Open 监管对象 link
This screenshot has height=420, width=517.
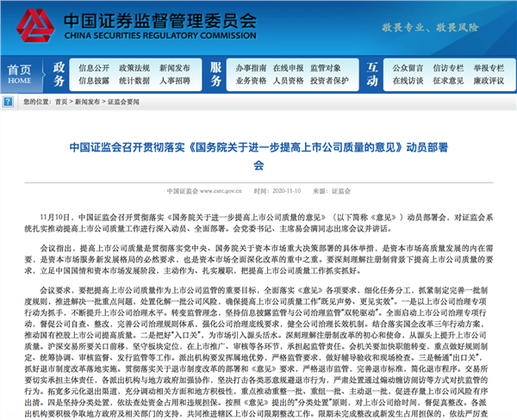[326, 68]
